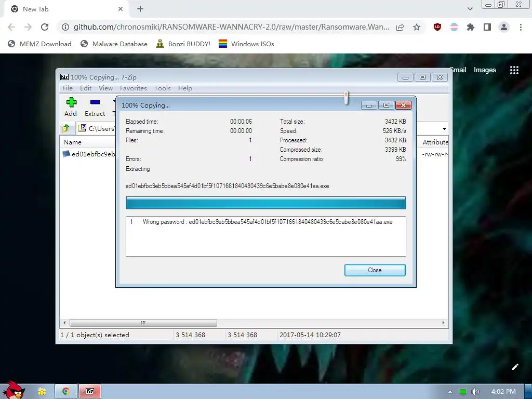Open Malware Database bookmark

coord(114,44)
